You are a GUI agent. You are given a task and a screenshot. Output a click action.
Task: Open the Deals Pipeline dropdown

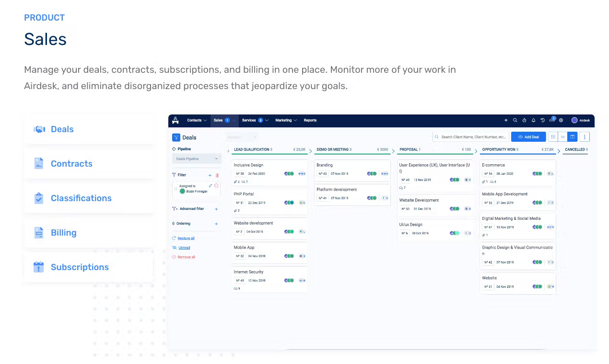[x=196, y=159]
